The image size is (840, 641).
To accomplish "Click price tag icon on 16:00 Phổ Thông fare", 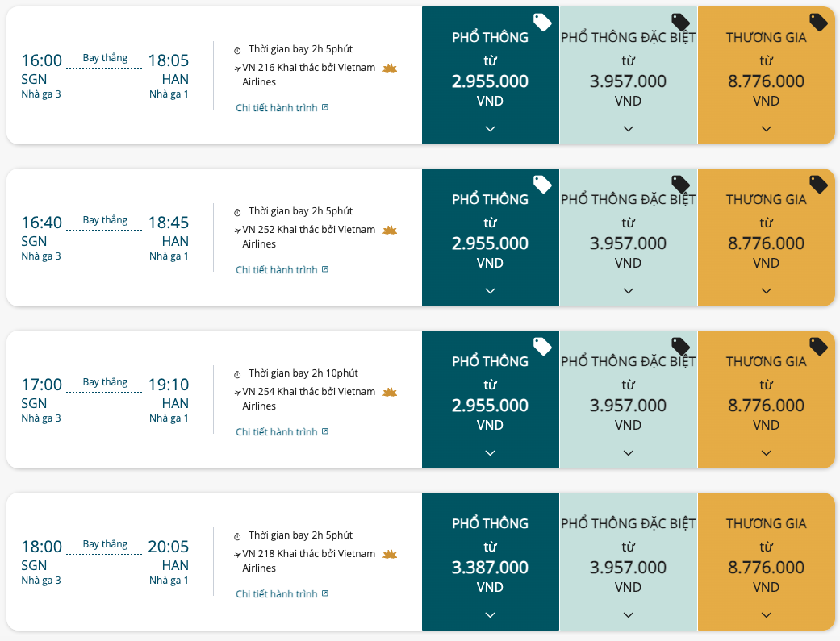I will pos(542,23).
